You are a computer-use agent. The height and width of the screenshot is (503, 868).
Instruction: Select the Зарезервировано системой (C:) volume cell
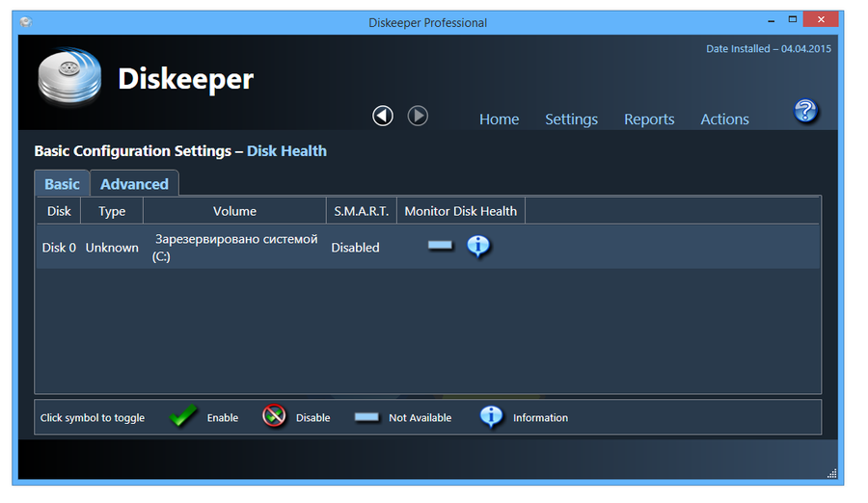tap(234, 248)
